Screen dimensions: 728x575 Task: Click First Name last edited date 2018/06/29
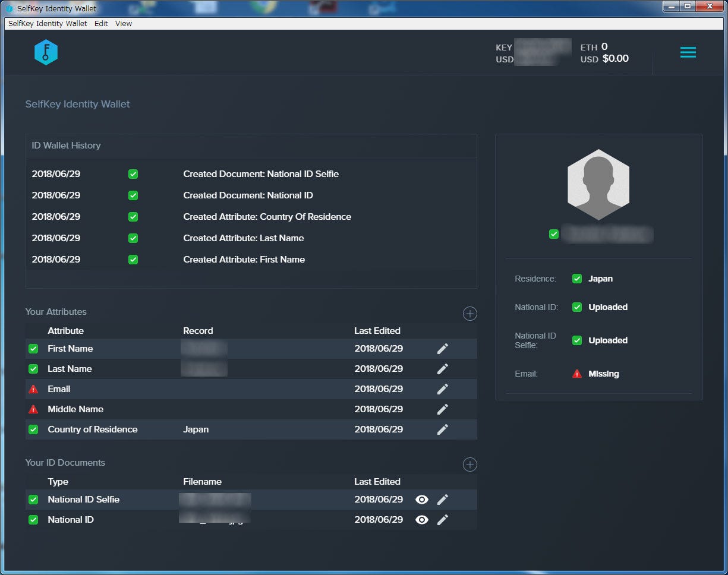point(379,349)
